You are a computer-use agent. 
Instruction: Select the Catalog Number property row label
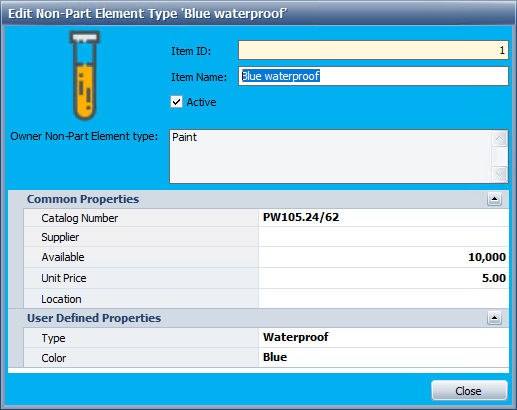pyautogui.click(x=80, y=218)
